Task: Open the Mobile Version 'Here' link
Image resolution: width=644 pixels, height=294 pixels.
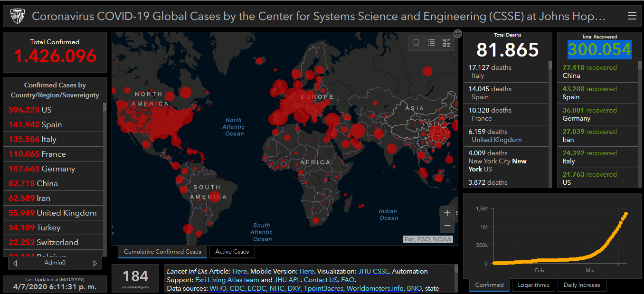Action: pos(306,271)
